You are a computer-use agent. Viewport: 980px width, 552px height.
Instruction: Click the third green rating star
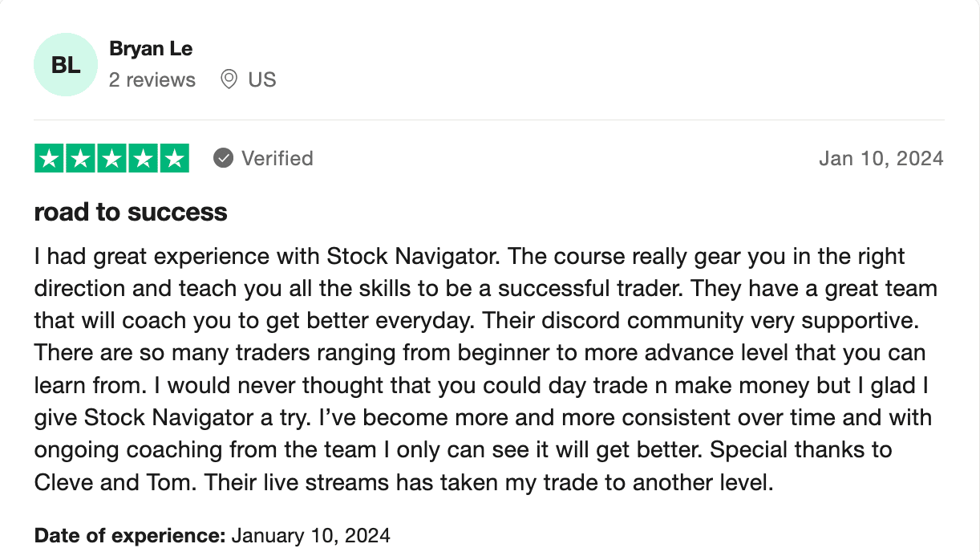(x=111, y=158)
